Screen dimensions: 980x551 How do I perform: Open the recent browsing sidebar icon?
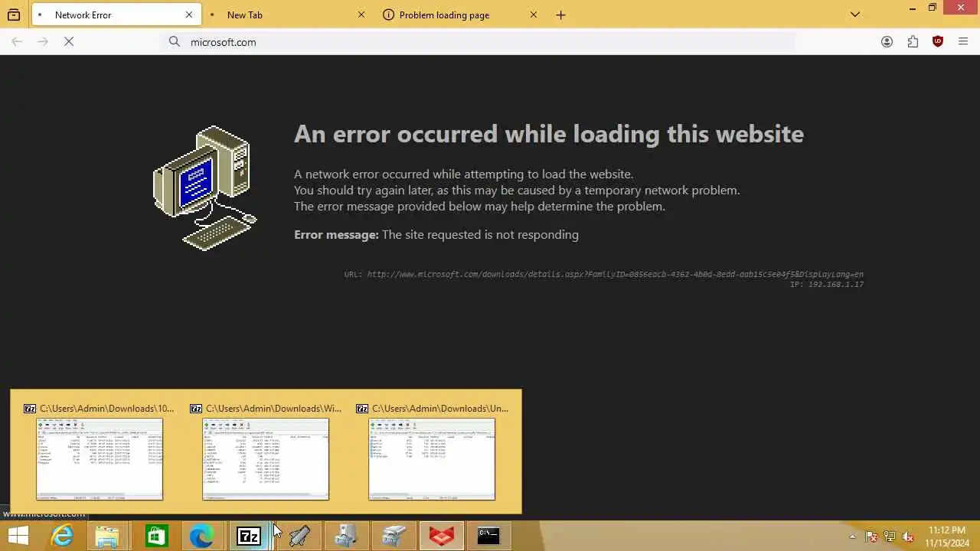click(x=14, y=15)
